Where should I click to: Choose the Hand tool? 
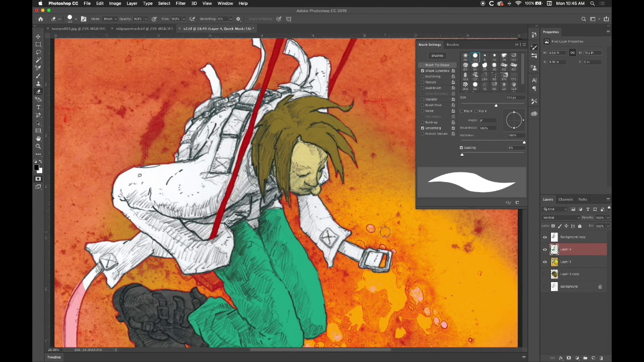tap(38, 138)
